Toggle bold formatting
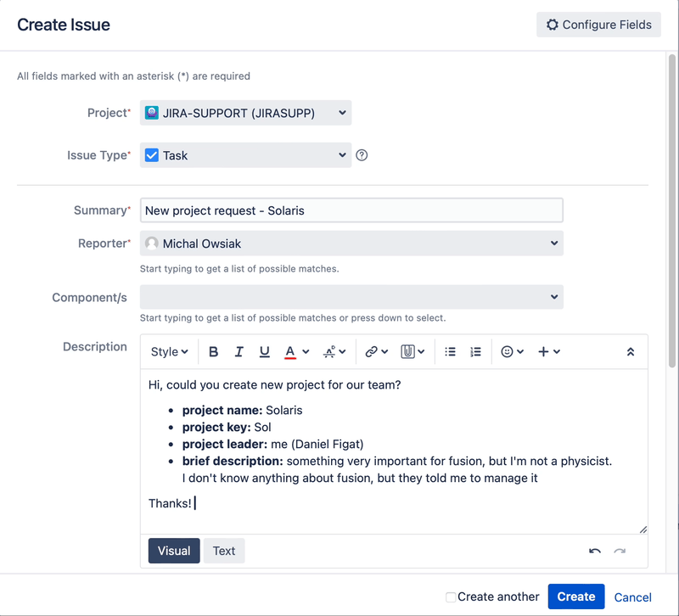This screenshot has width=679, height=616. point(213,352)
